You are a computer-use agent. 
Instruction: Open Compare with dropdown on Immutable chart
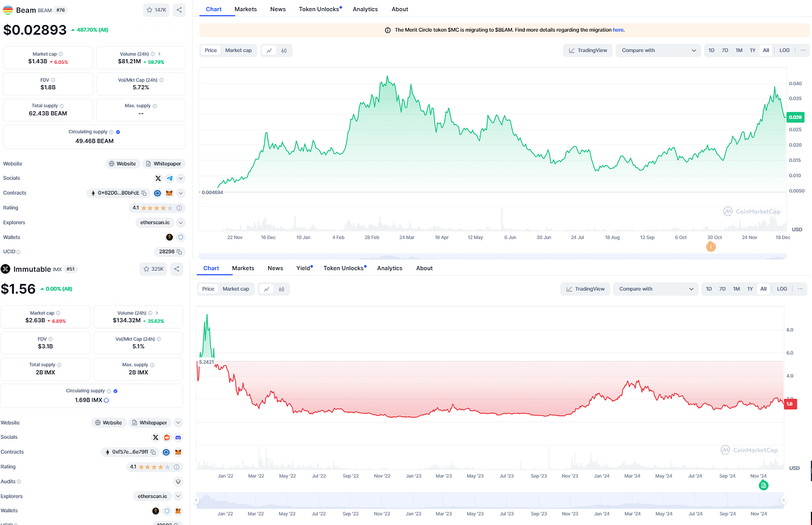click(656, 289)
